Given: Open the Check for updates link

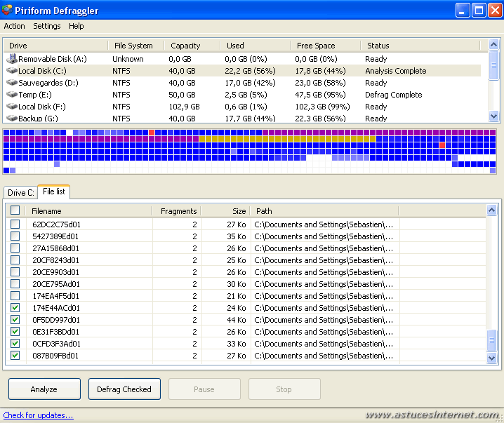Looking at the screenshot, I should pyautogui.click(x=38, y=415).
